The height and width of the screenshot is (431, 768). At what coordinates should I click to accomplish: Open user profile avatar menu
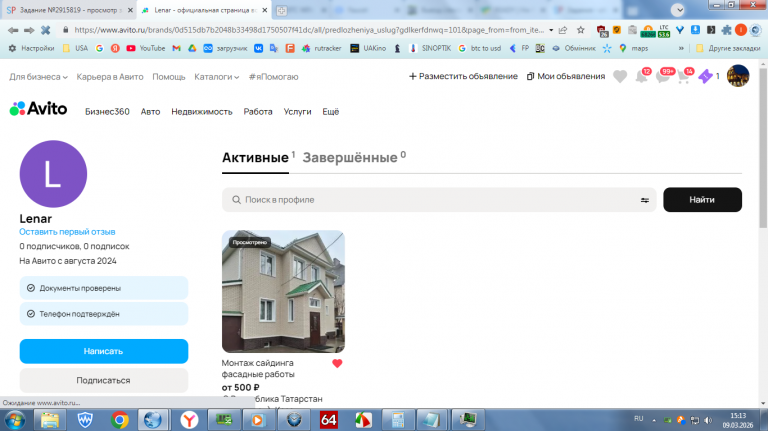tap(738, 76)
